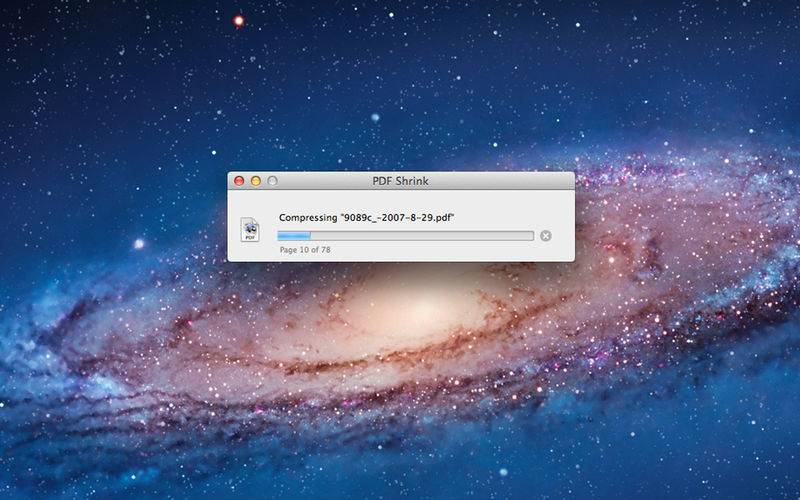The width and height of the screenshot is (800, 500).
Task: Click the "Page 10 of 78" status text
Action: [x=305, y=249]
